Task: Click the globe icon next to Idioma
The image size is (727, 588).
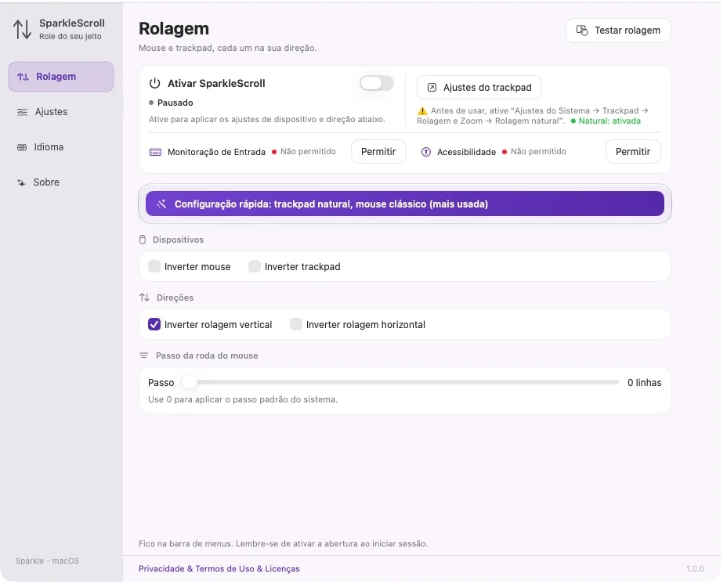Action: click(22, 148)
